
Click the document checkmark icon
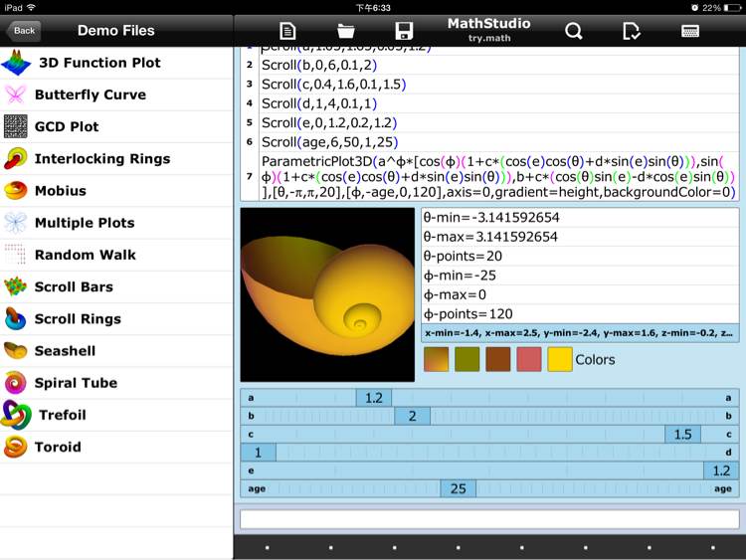[x=632, y=31]
